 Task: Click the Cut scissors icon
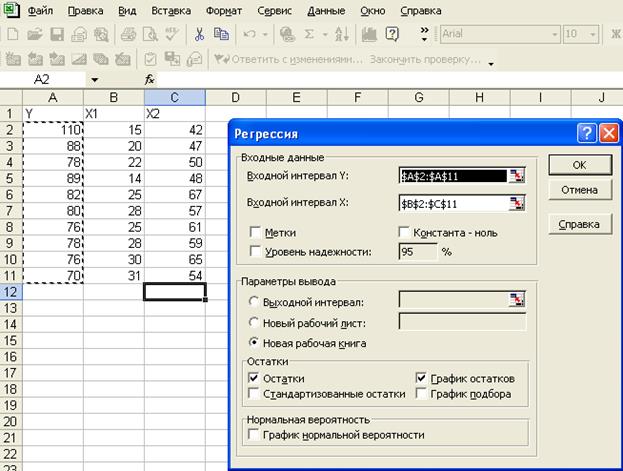click(x=200, y=34)
